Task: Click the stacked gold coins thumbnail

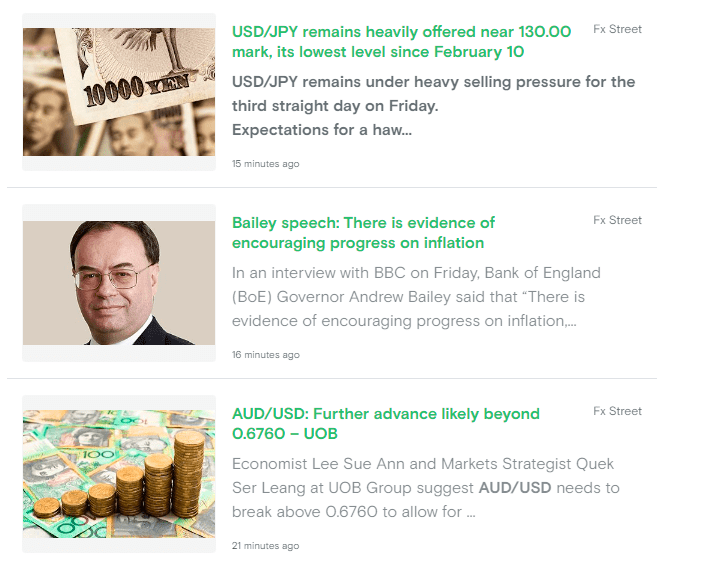Action: pyautogui.click(x=119, y=474)
